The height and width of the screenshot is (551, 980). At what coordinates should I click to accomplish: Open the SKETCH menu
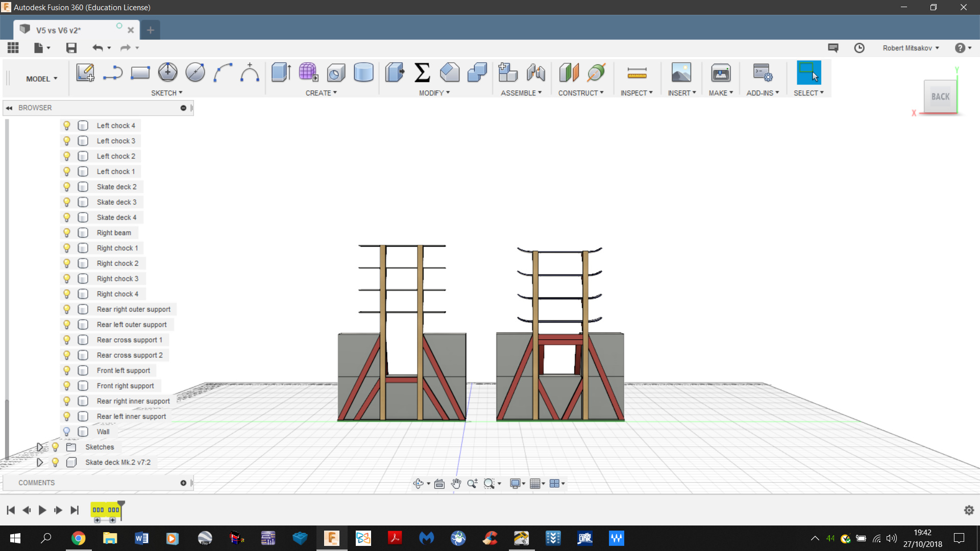pos(166,93)
